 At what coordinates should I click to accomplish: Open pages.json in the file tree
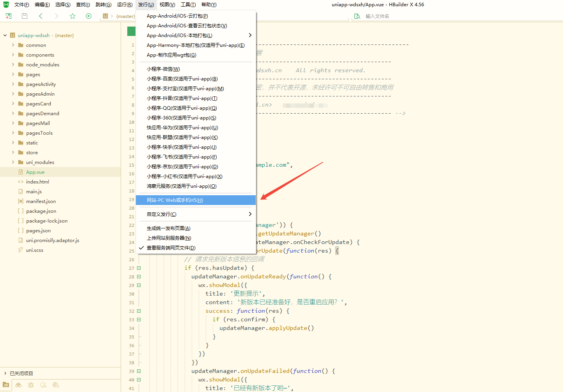(x=38, y=230)
